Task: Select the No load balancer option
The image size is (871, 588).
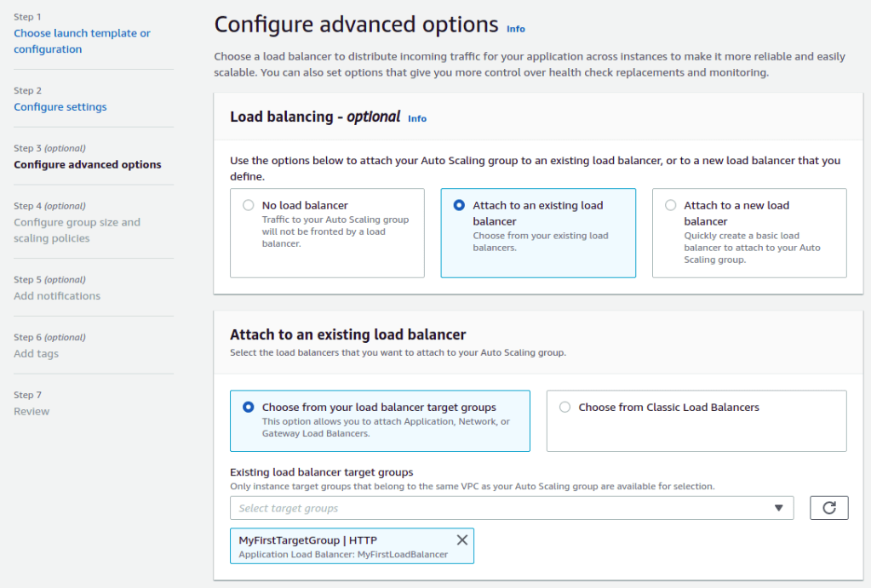Action: tap(249, 205)
